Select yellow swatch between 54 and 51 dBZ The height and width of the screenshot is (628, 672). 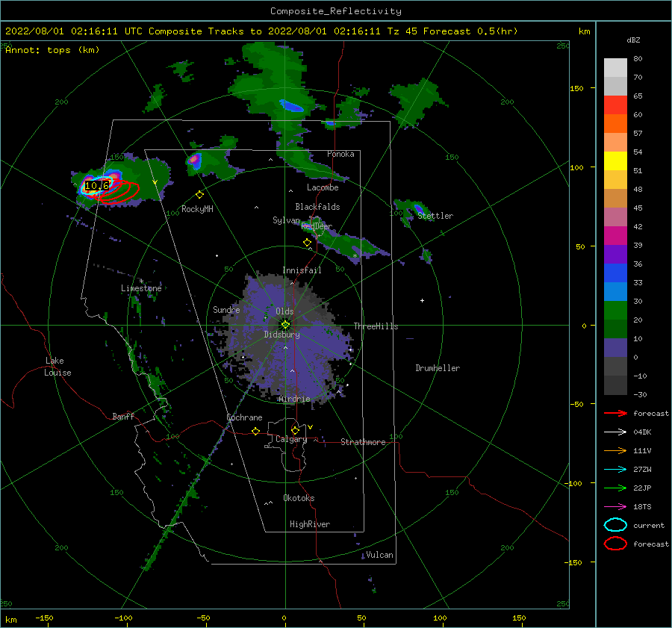point(615,161)
